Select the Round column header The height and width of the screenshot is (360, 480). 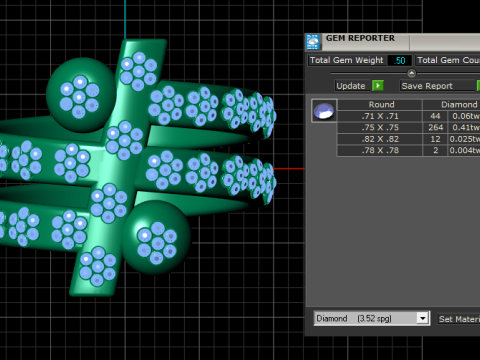[380, 105]
